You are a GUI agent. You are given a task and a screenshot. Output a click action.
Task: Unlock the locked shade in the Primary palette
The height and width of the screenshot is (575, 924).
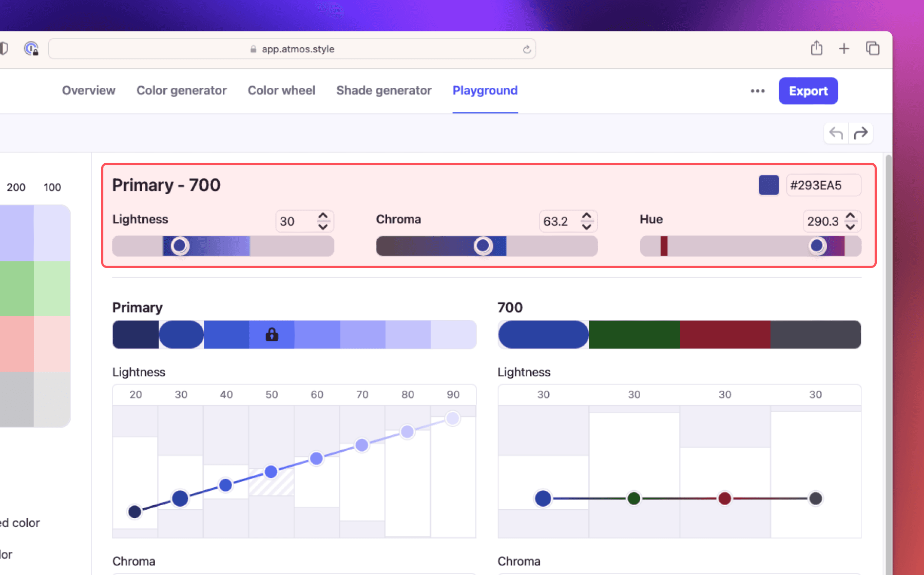tap(272, 334)
